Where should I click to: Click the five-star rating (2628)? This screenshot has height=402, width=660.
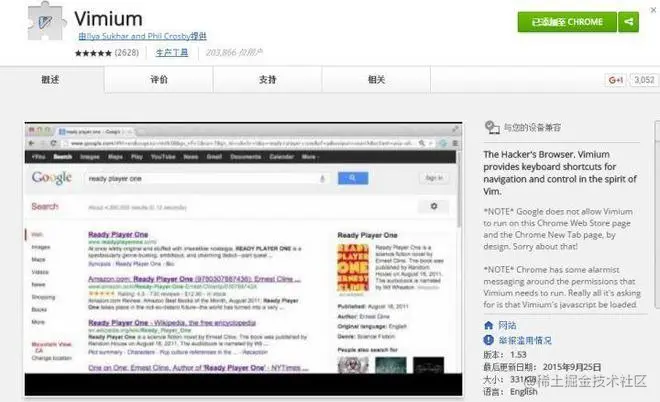(x=106, y=53)
